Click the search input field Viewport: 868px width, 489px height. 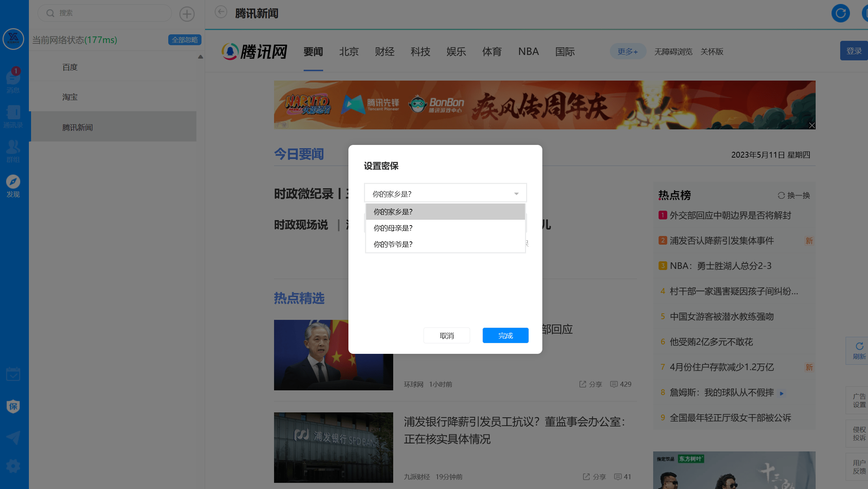click(105, 13)
